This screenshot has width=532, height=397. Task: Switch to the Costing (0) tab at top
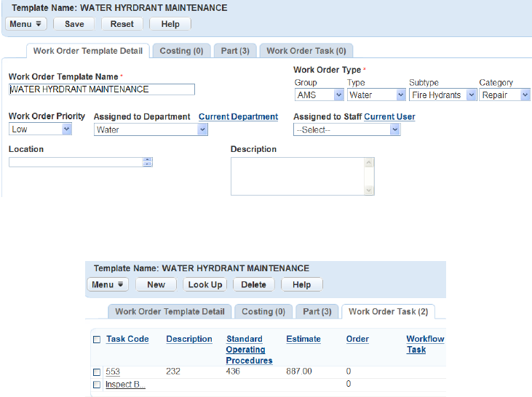181,51
